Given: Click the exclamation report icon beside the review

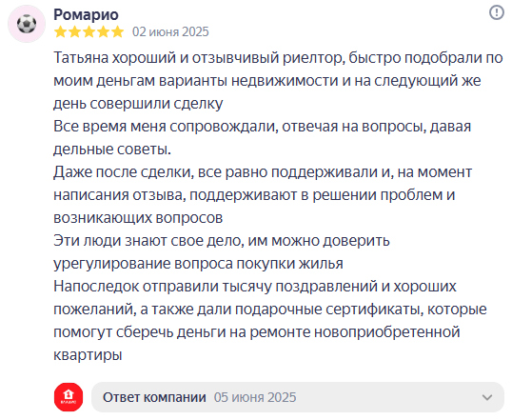Looking at the screenshot, I should point(497,12).
